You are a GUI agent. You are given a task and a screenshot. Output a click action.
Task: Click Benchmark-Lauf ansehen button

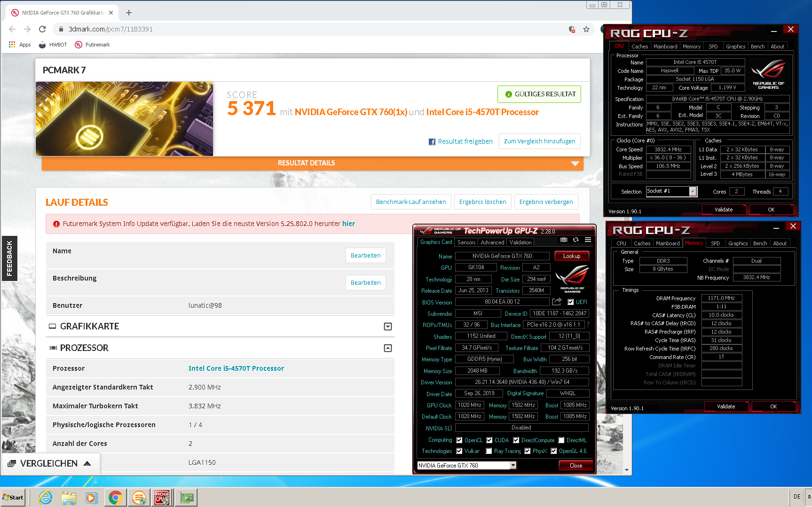(x=411, y=202)
